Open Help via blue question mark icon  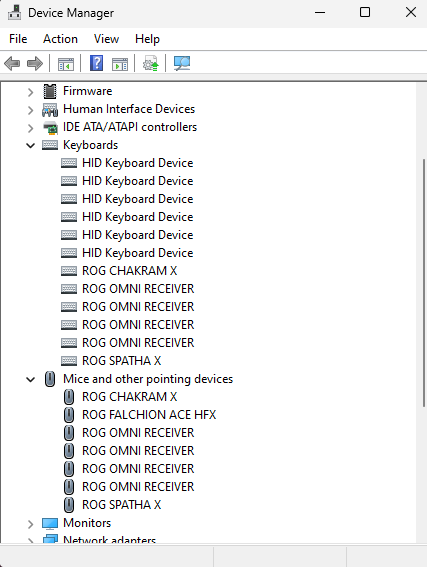click(x=96, y=63)
